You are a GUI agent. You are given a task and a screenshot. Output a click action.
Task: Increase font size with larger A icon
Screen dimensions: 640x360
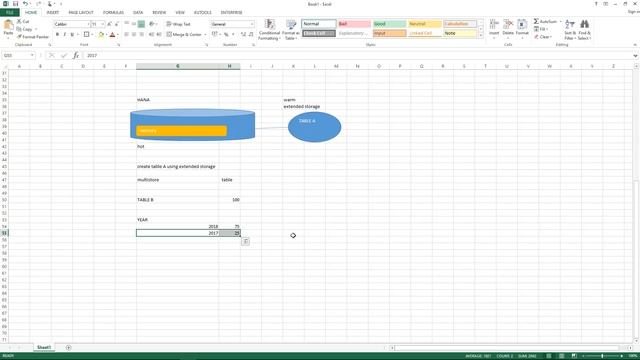coord(109,24)
